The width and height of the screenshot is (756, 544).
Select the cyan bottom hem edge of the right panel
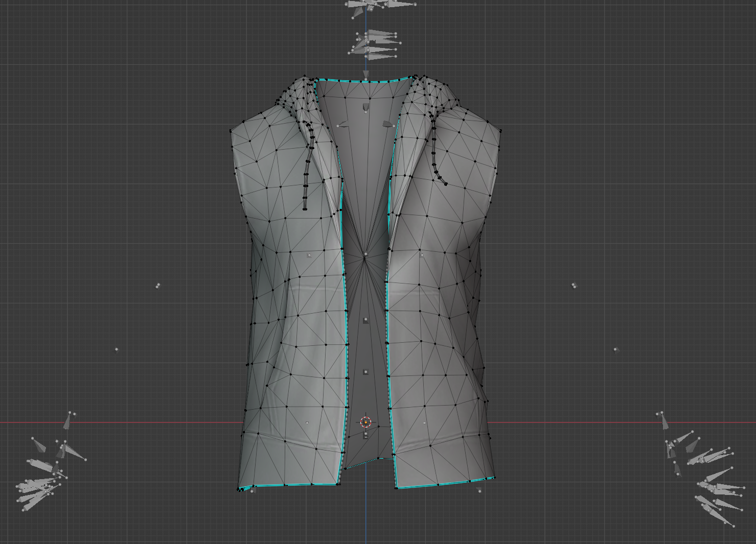coord(445,483)
